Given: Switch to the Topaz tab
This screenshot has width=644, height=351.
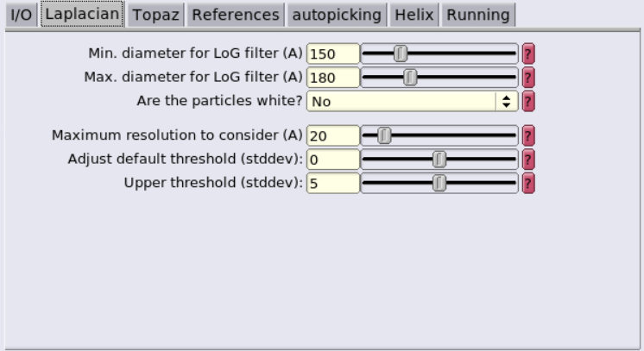Looking at the screenshot, I should click(x=155, y=16).
